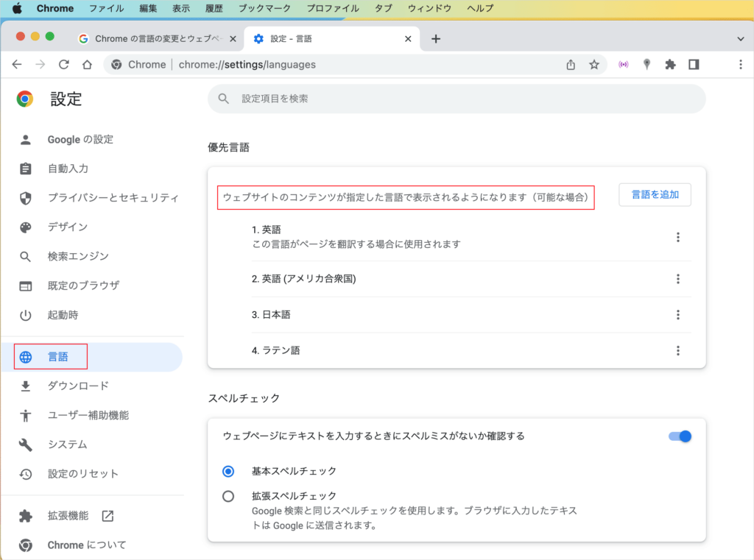
Task: Click the share page icon in address bar
Action: (x=571, y=65)
